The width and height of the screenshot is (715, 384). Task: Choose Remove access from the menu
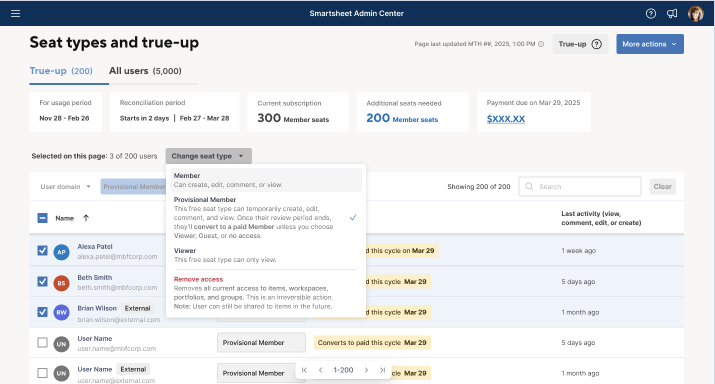(266, 292)
